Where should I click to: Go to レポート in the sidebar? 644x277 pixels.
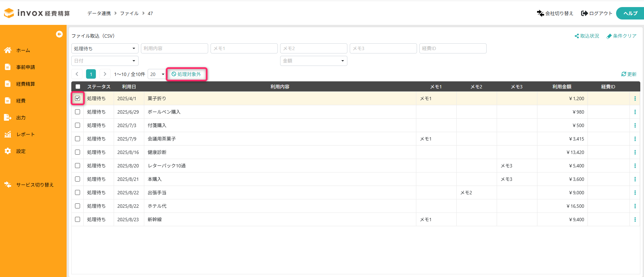click(x=26, y=134)
